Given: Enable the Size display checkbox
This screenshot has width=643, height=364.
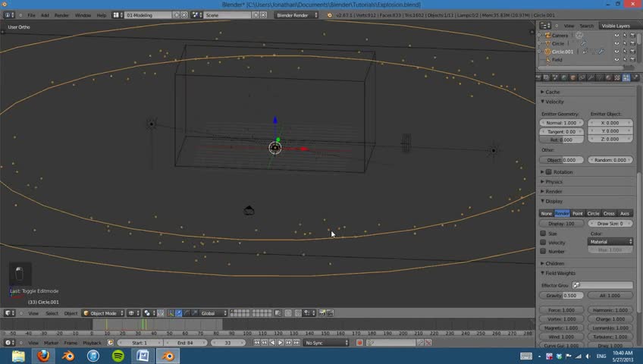Looking at the screenshot, I should pyautogui.click(x=543, y=234).
